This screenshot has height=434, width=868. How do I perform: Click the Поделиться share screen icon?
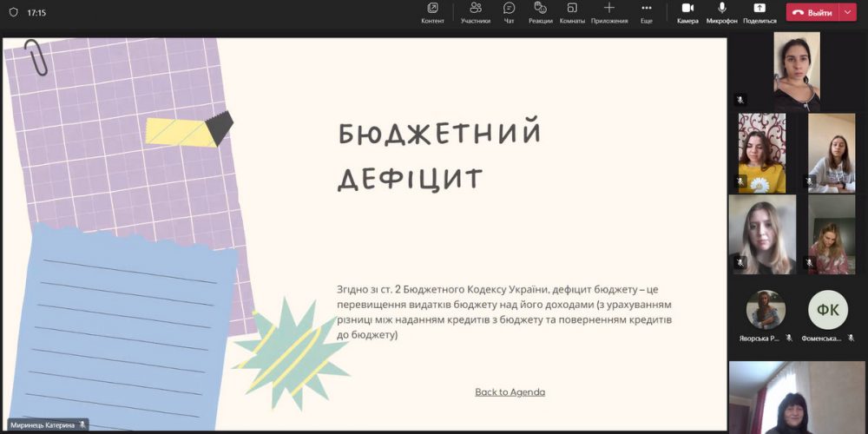pyautogui.click(x=759, y=12)
